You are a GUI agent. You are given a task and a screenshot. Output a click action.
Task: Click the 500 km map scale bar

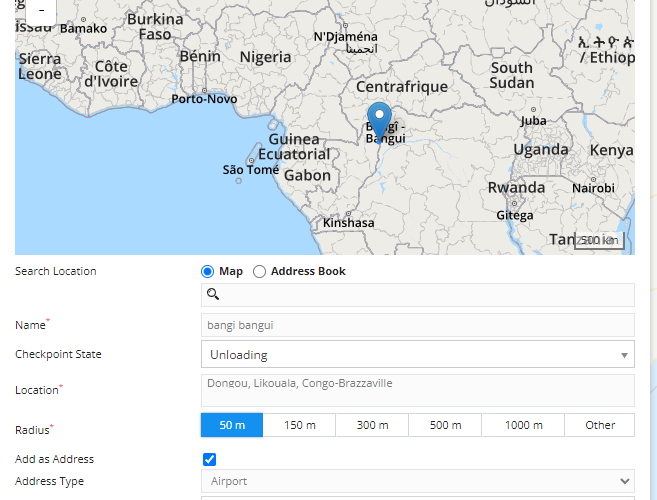click(599, 240)
